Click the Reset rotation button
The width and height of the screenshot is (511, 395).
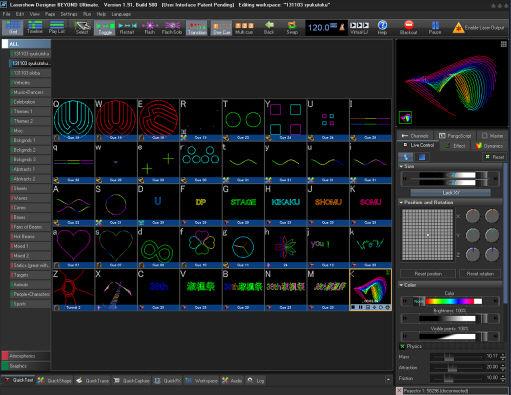480,274
